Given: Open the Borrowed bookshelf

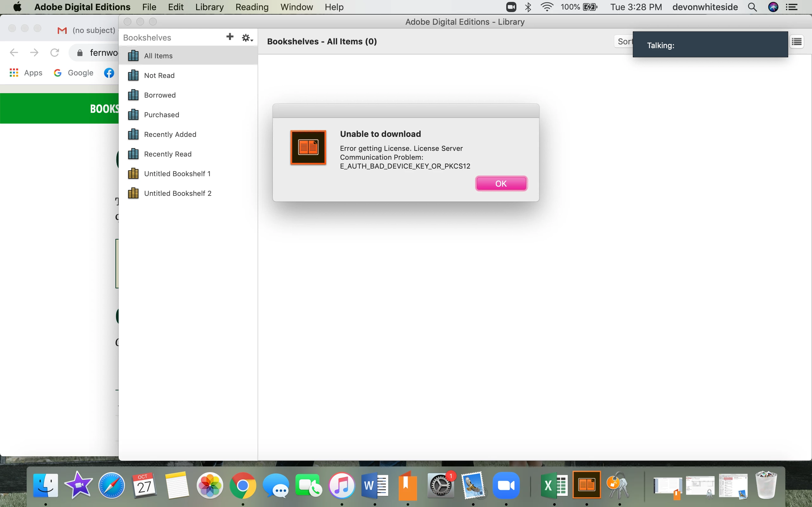Looking at the screenshot, I should (160, 95).
